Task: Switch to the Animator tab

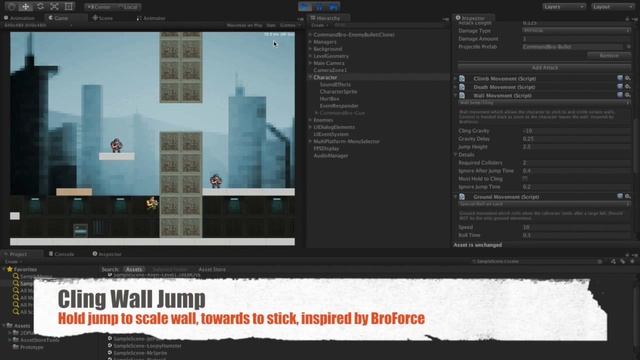Action: coord(151,18)
